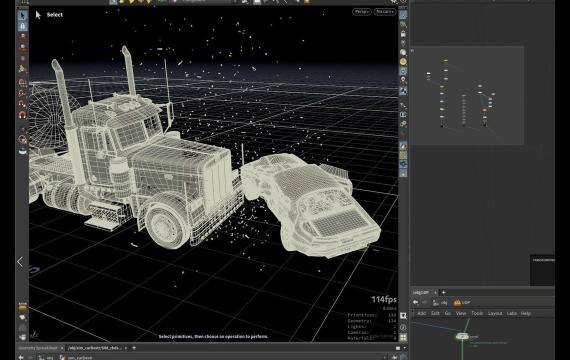Click the yellow cone icon in left toolbar

23,68
